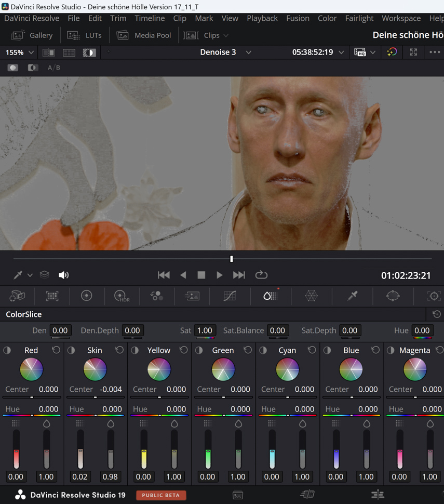Open the Curves palette
The width and height of the screenshot is (444, 504).
pos(230,296)
